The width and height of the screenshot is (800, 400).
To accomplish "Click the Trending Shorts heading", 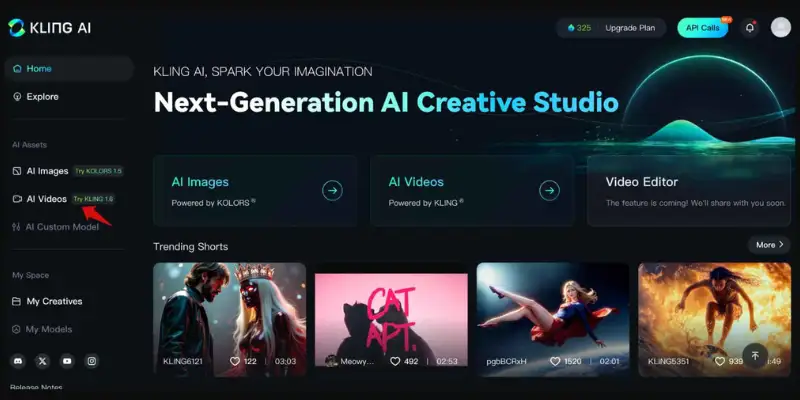I will coord(190,246).
